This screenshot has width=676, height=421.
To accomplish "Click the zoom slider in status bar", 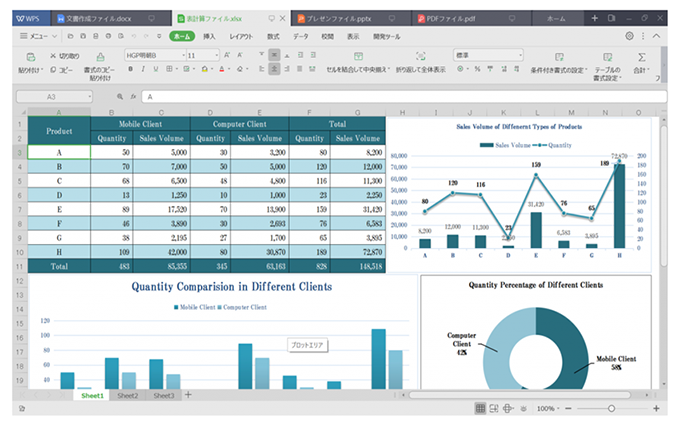I will click(x=611, y=409).
